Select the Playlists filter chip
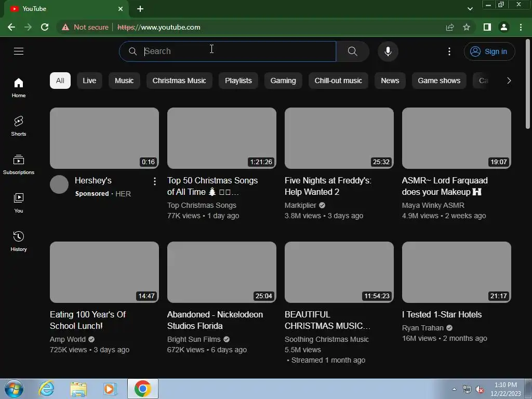Image resolution: width=532 pixels, height=399 pixels. click(238, 81)
